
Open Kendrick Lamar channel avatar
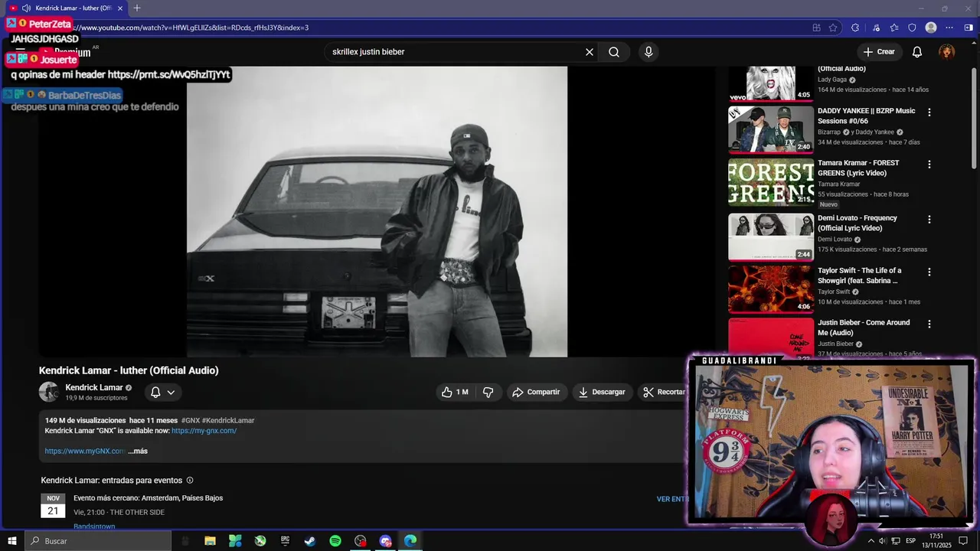click(49, 392)
